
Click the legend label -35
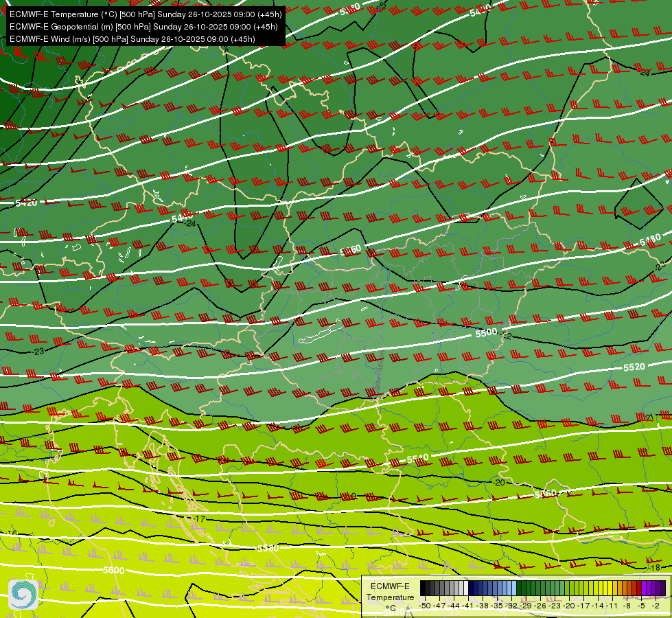tap(497, 606)
